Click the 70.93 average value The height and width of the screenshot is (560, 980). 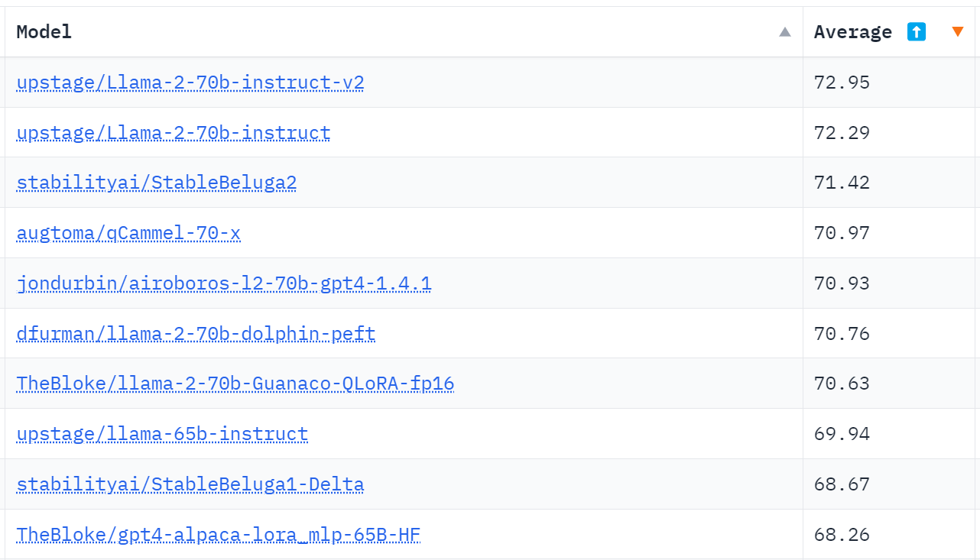pyautogui.click(x=842, y=283)
